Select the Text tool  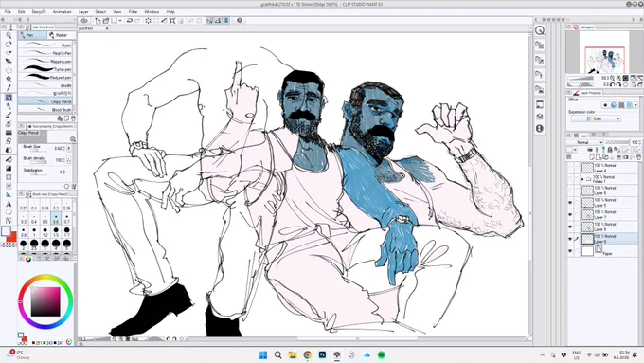(9, 204)
